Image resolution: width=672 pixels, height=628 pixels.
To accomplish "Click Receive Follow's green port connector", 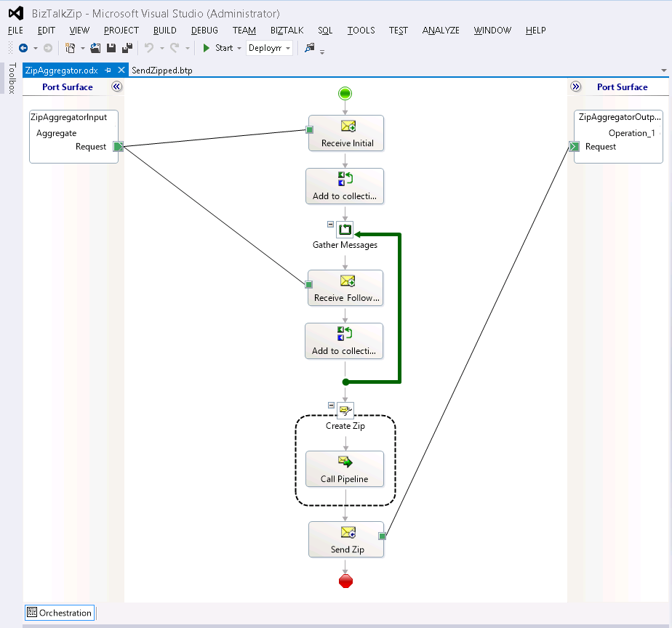I will click(x=308, y=284).
